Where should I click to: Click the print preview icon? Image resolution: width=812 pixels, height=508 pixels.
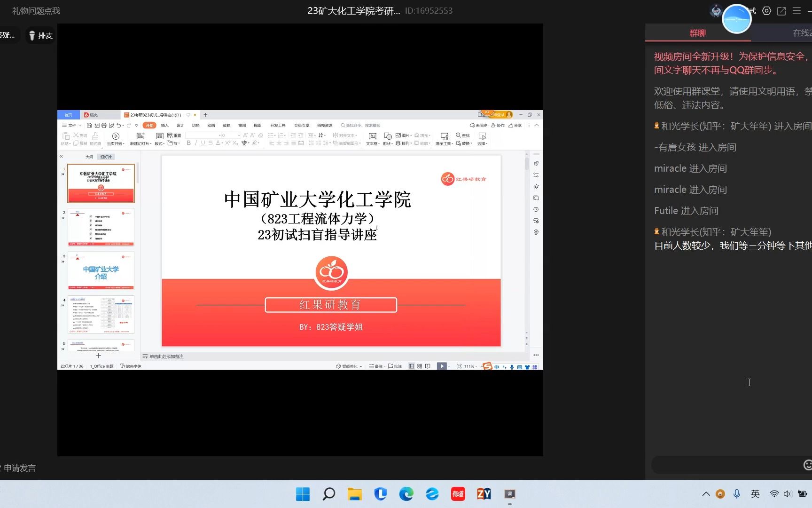click(x=111, y=126)
